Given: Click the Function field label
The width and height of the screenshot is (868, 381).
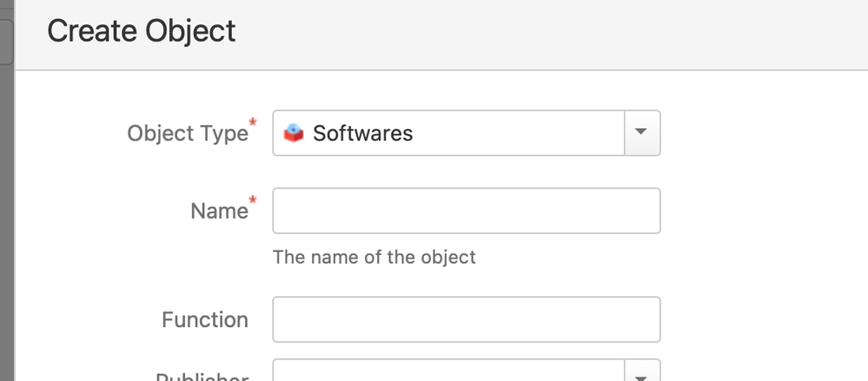Looking at the screenshot, I should click(205, 319).
